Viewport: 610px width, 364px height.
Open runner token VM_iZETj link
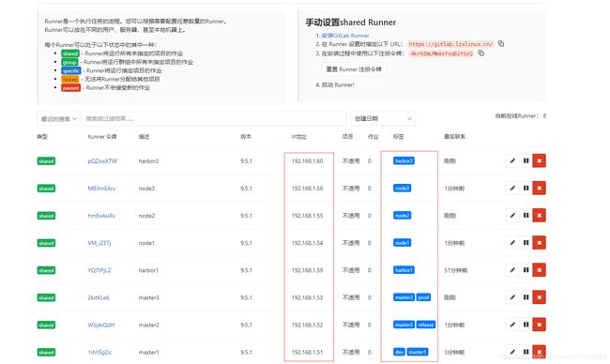point(99,243)
